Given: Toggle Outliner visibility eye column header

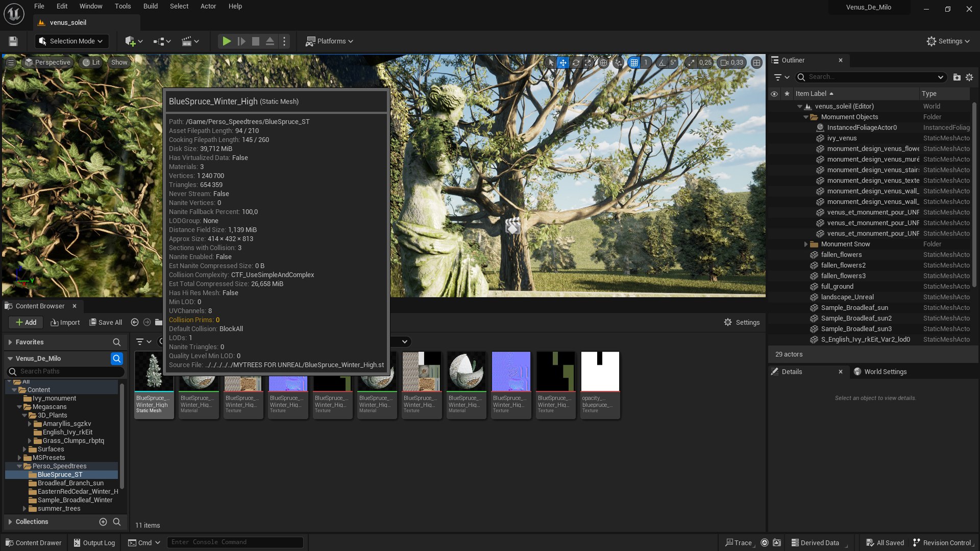Looking at the screenshot, I should 774,94.
